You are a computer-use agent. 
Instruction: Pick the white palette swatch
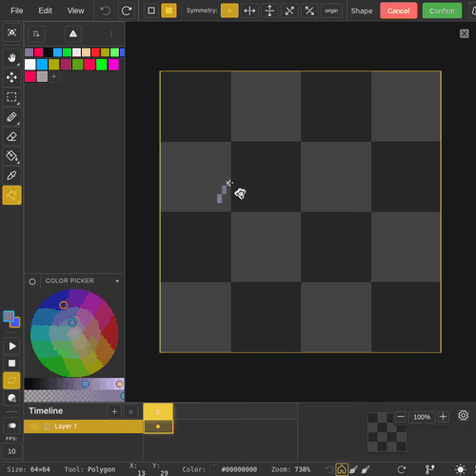click(30, 65)
